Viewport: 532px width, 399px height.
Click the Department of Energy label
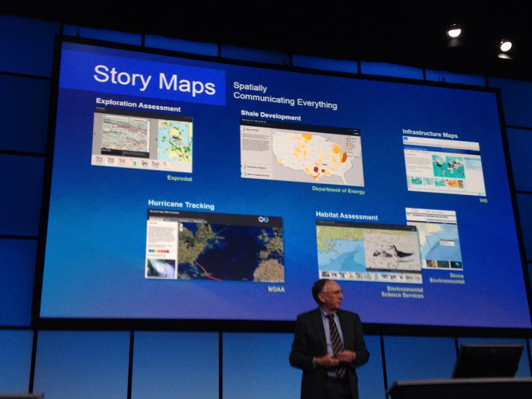coord(338,190)
